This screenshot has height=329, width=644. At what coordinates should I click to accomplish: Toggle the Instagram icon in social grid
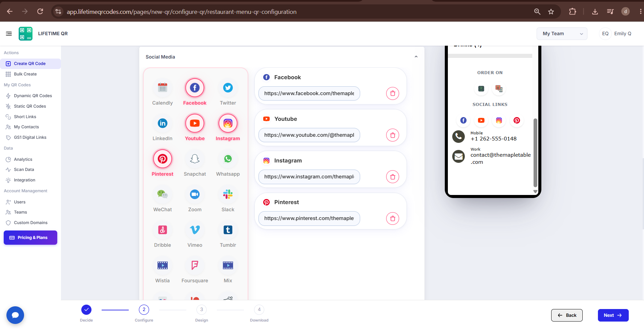tap(228, 124)
